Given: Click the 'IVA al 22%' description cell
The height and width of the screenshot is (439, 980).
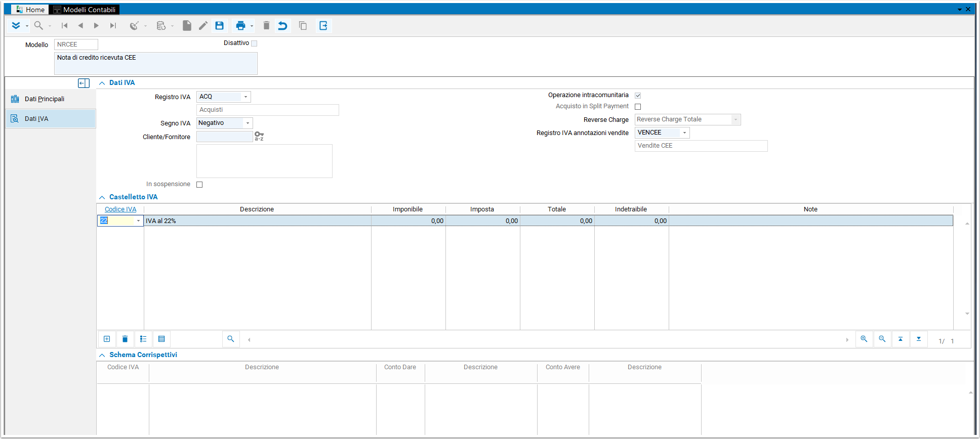Looking at the screenshot, I should coord(258,221).
